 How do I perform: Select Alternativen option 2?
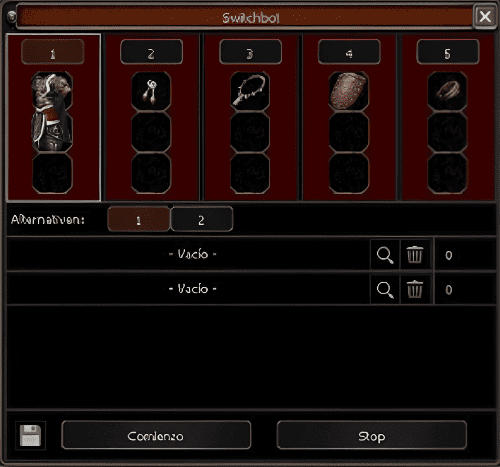click(202, 219)
